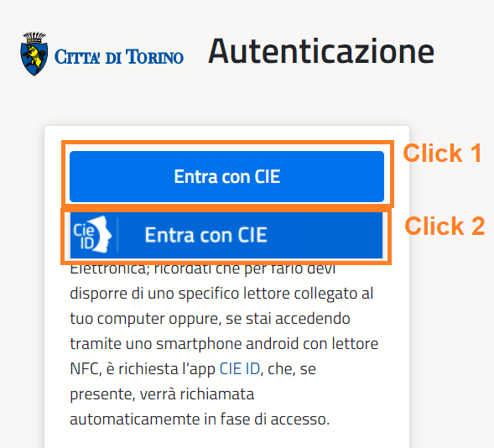Click the orange Click 1 annotation label

tap(442, 153)
